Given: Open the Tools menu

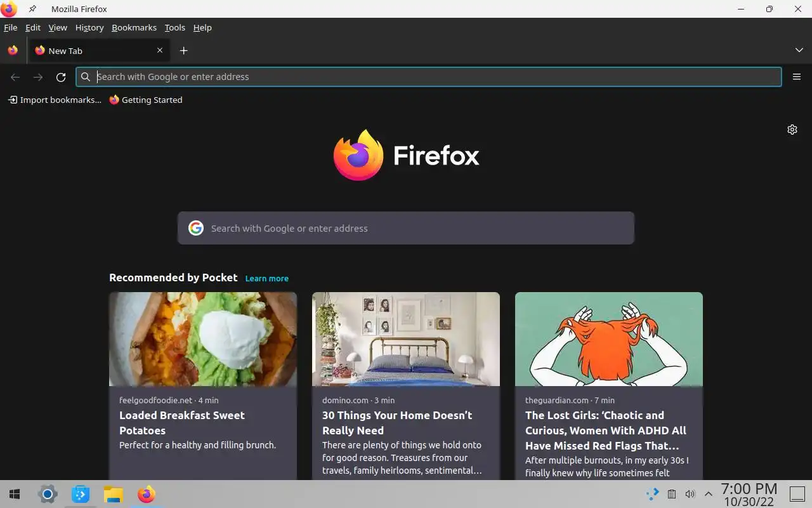Looking at the screenshot, I should pos(174,27).
